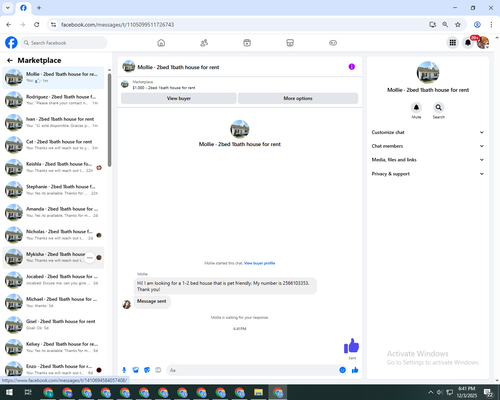Open the emoji picker in message box
This screenshot has height=400, width=500.
tap(342, 370)
